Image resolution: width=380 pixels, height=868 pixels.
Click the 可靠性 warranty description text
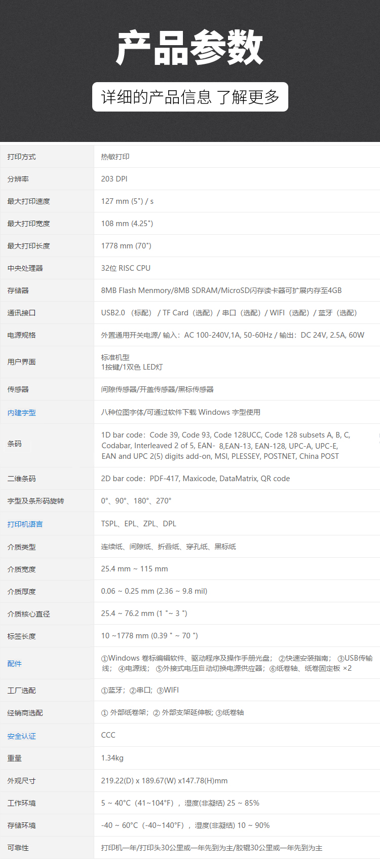coord(211,848)
